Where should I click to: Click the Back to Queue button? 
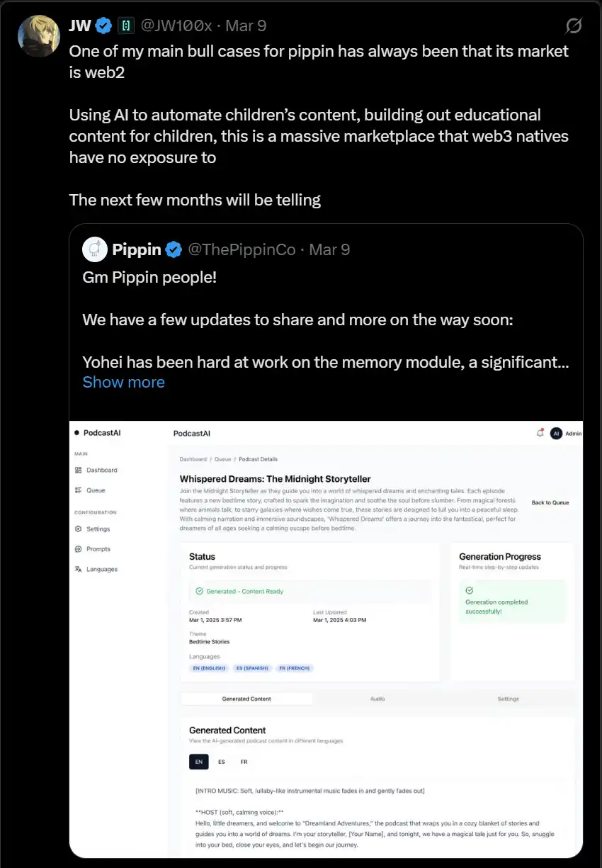(x=550, y=502)
